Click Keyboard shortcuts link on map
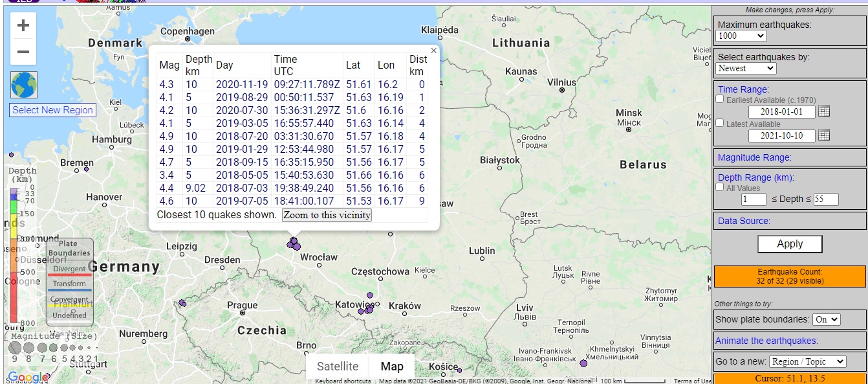 (343, 381)
